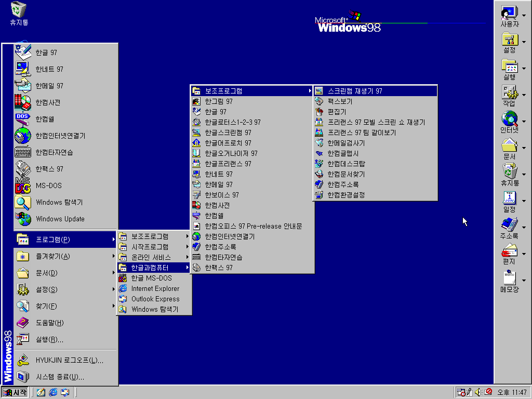Expand the 즐겨찾기(A) submenu

66,256
